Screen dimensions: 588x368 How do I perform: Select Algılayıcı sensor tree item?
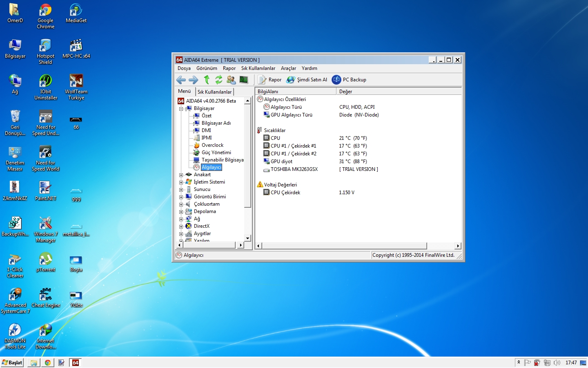click(x=212, y=167)
